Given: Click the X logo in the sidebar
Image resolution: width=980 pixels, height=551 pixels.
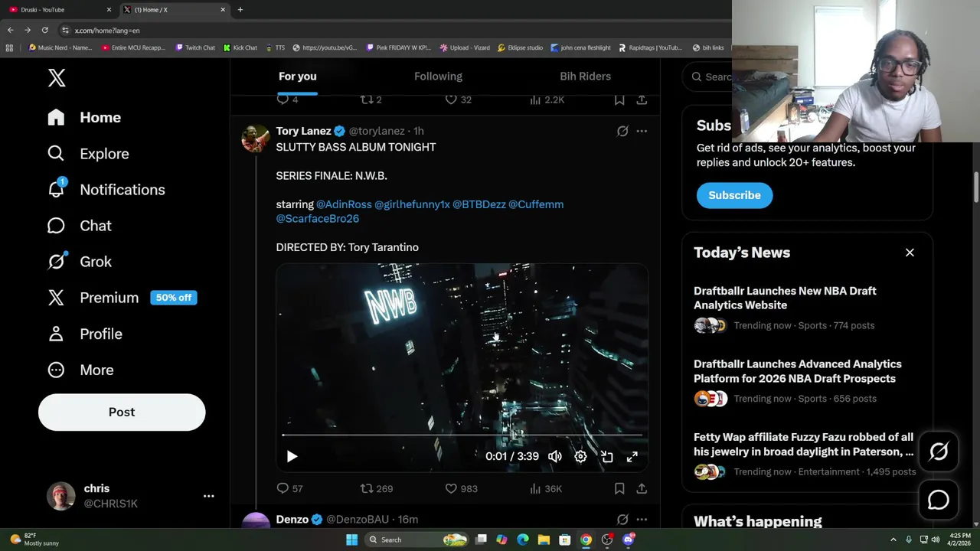Looking at the screenshot, I should [57, 77].
